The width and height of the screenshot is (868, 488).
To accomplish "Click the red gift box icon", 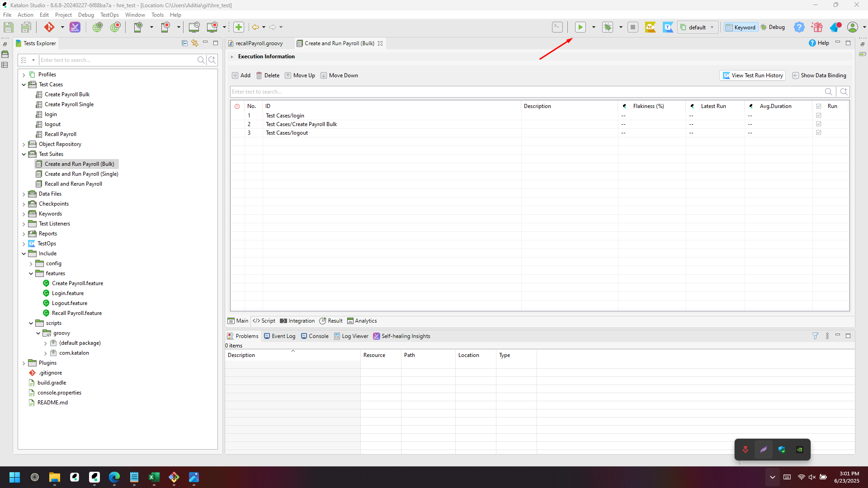I will (817, 27).
